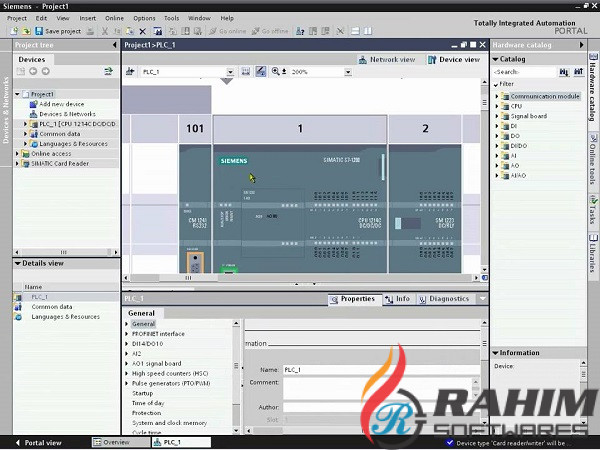The image size is (600, 450).
Task: Open the Info tab
Action: coord(398,299)
